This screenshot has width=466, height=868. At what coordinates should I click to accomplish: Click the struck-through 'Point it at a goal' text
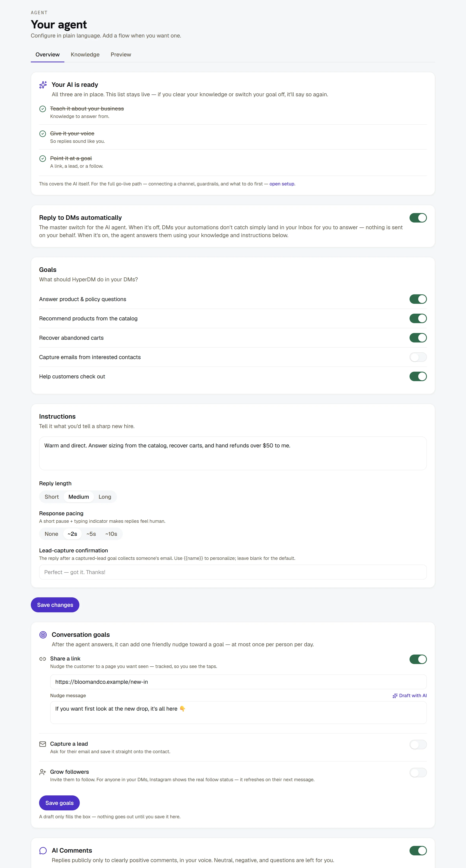point(71,158)
